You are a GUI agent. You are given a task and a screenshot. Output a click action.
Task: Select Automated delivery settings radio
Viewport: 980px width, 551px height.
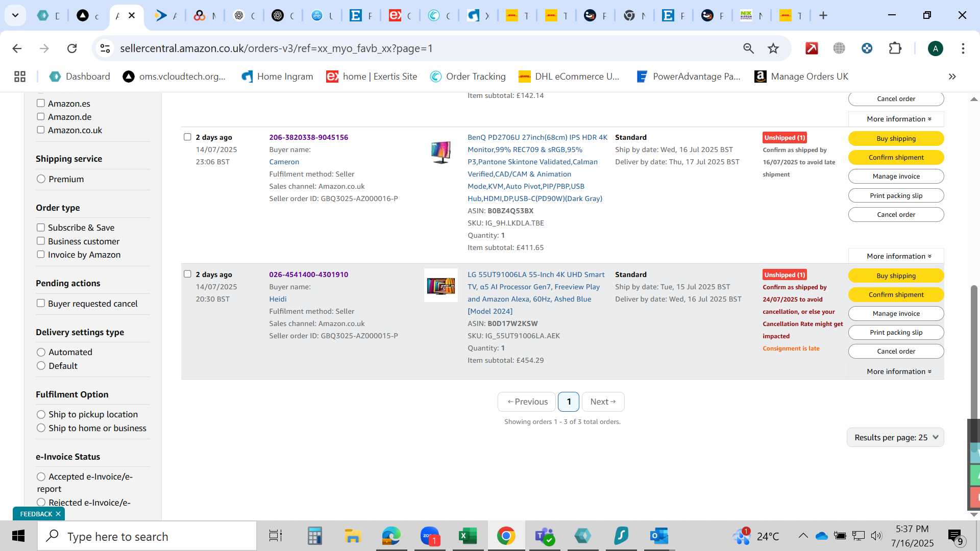41,352
